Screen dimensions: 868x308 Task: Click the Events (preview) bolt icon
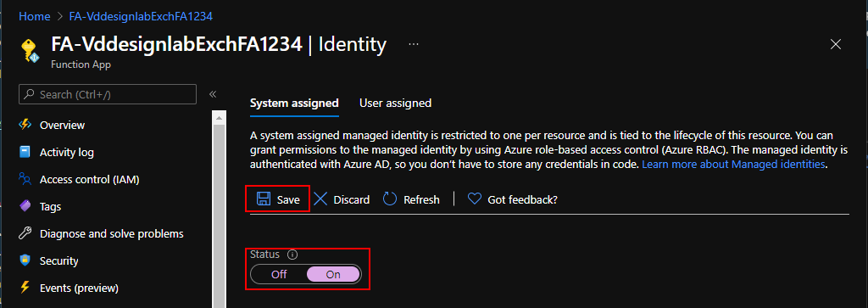(x=25, y=288)
